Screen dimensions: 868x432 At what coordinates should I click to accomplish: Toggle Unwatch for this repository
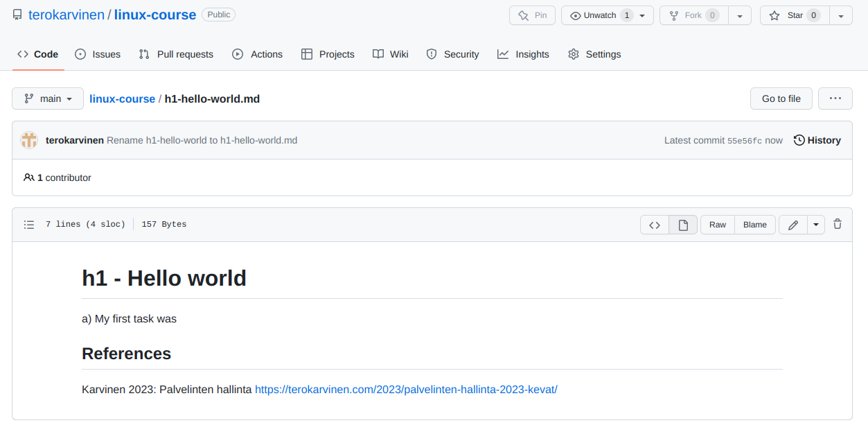click(600, 15)
